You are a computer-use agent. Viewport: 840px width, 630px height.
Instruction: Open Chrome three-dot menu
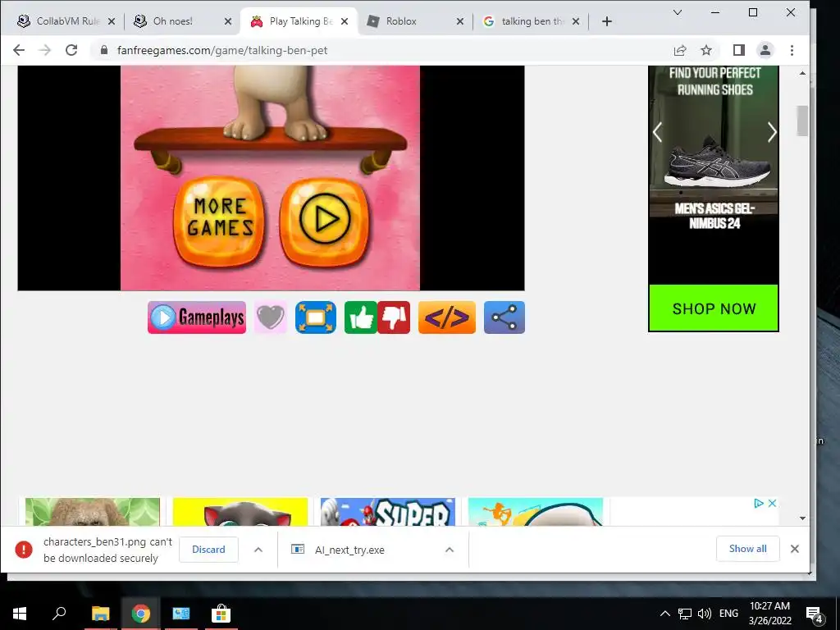[x=792, y=50]
